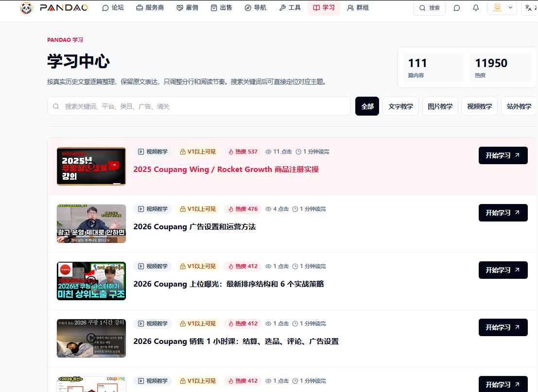538x392 pixels.
Task: Click 开始学习 for 广告设置和运营方法 course
Action: click(503, 213)
